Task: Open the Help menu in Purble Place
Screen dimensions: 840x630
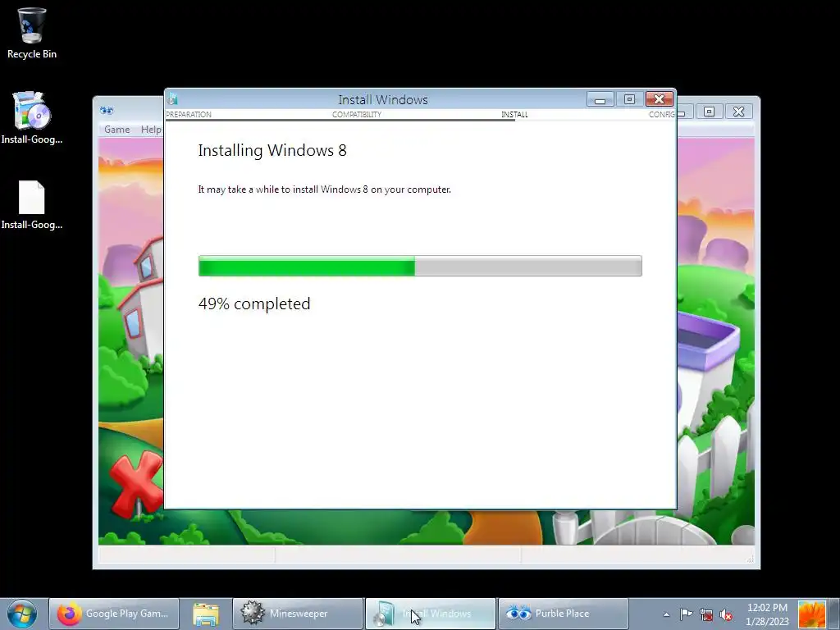Action: [x=151, y=129]
